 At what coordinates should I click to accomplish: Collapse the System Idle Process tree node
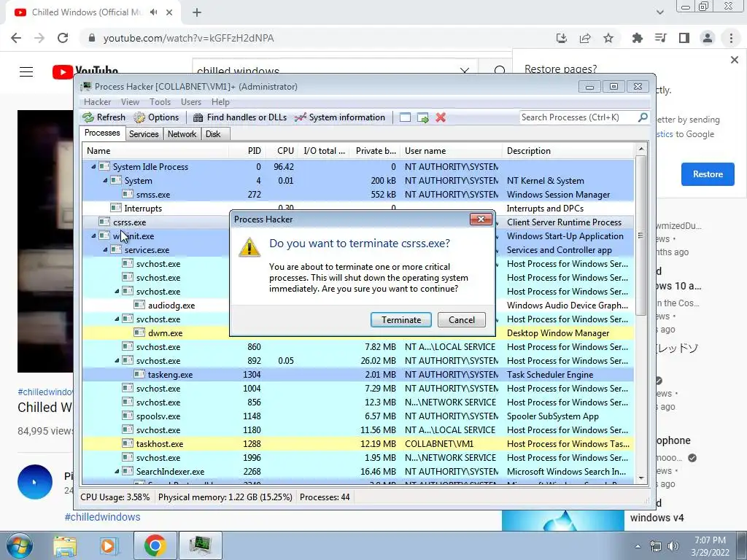click(93, 167)
